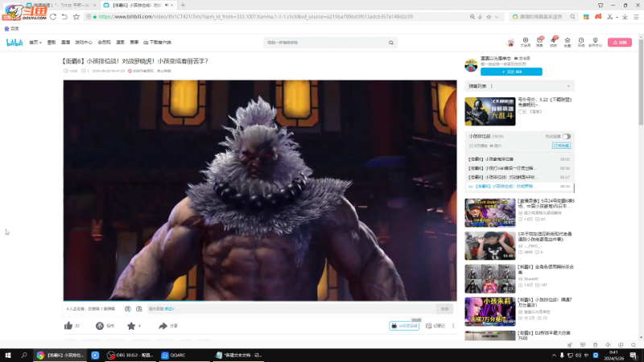Click the blue 关注 follow button
The image size is (644, 362).
pos(511,72)
